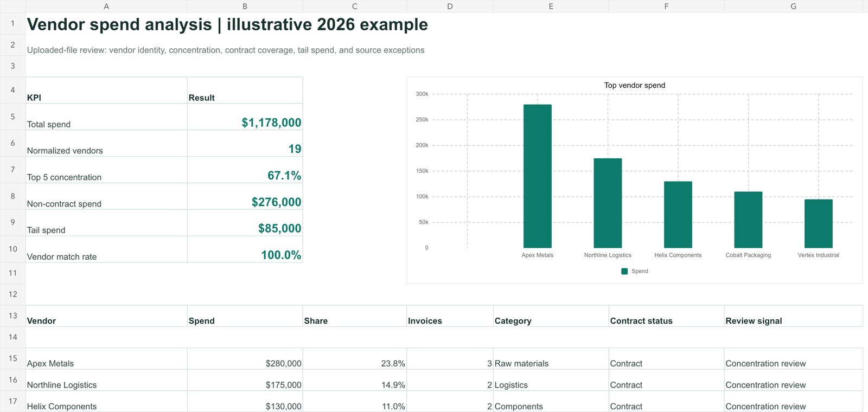This screenshot has height=412, width=868.
Task: Select the $280,000 spend cell
Action: click(245, 358)
